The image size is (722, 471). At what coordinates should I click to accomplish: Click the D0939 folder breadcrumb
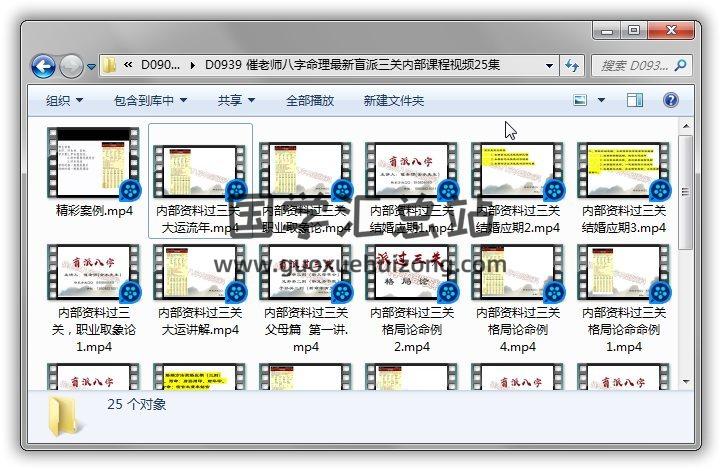pos(352,65)
